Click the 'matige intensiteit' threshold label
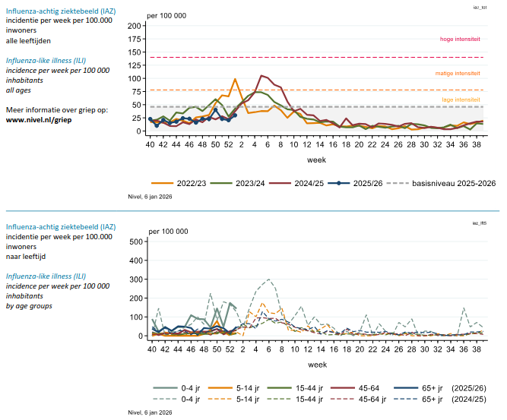507x420 pixels. 458,74
